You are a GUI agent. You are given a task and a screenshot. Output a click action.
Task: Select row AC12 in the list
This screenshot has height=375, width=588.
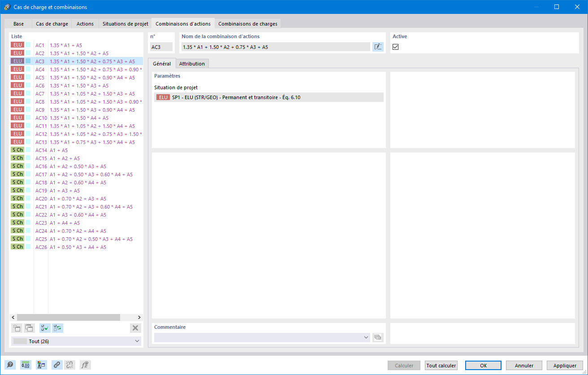[x=76, y=134]
